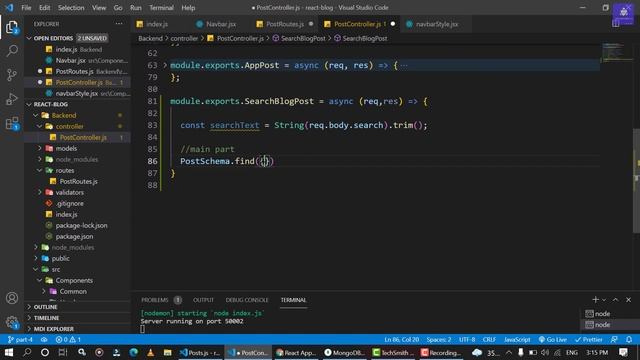640x360 pixels.
Task: Open the Cortana circle icon on taskbar
Action: coord(45,352)
